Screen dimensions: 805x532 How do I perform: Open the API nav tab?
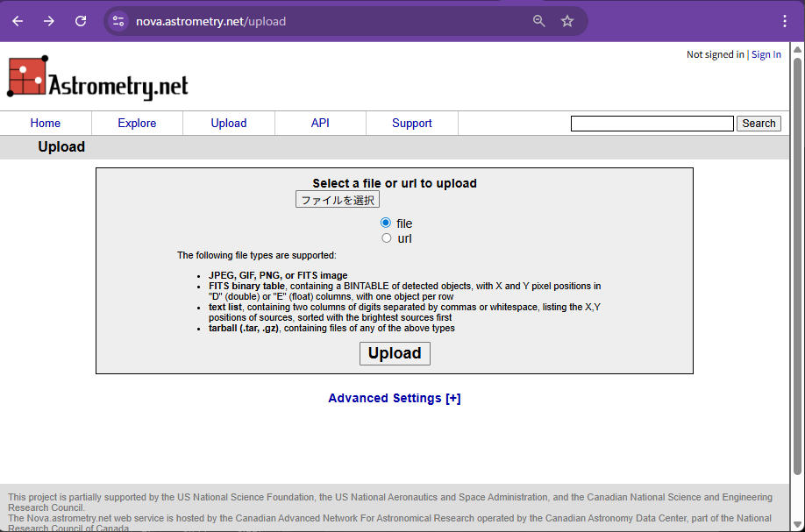coord(320,123)
